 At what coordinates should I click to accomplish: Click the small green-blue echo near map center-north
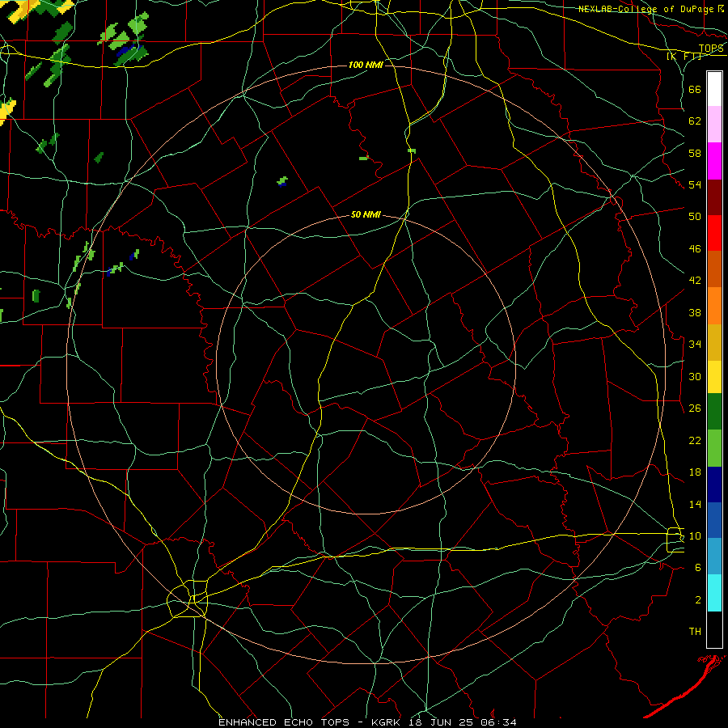[282, 181]
